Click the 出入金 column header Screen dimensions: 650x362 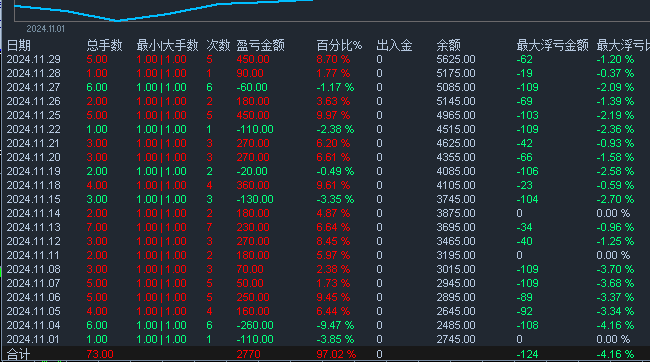pos(394,46)
